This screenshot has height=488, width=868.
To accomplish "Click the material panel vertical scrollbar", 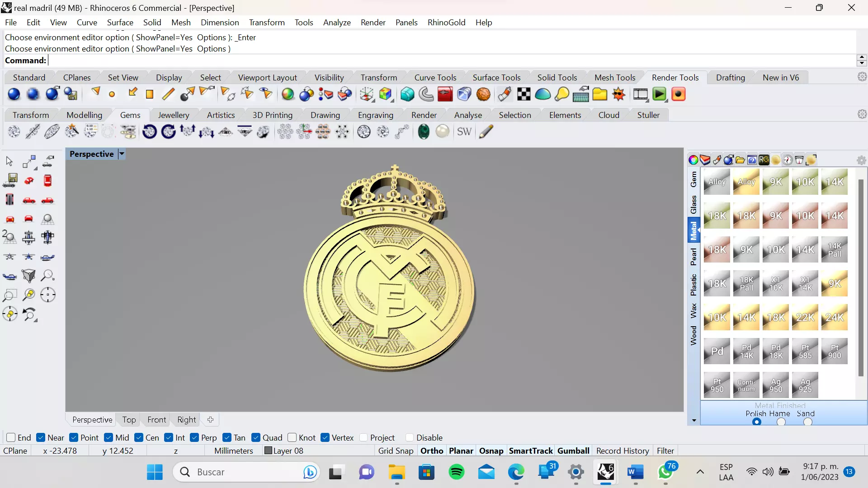I will point(861,277).
